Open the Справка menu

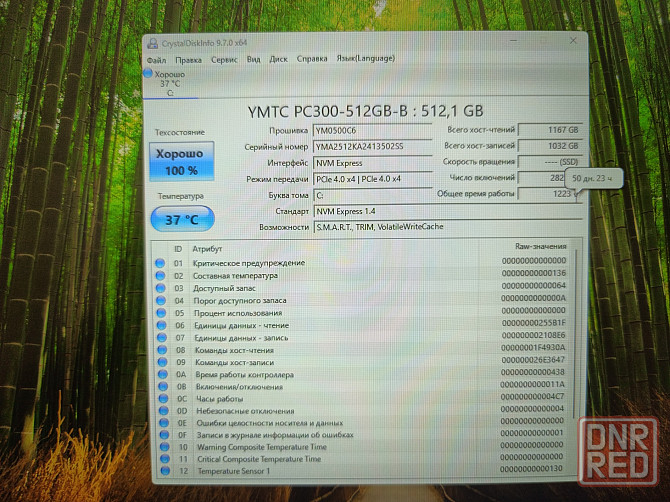coord(312,59)
